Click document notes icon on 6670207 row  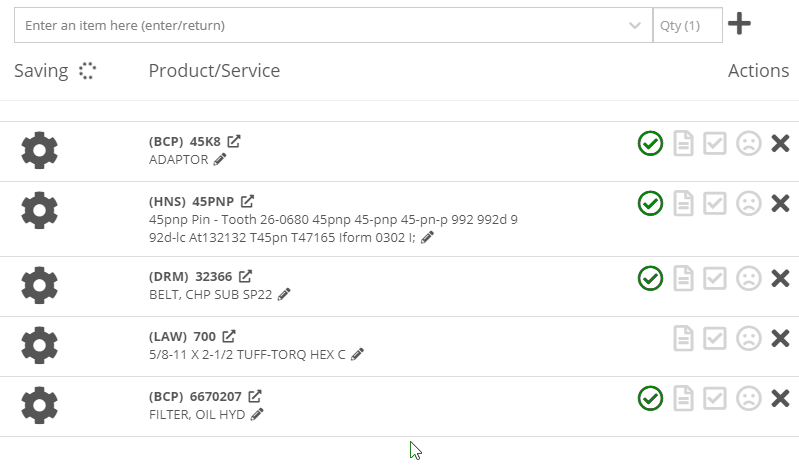[683, 398]
